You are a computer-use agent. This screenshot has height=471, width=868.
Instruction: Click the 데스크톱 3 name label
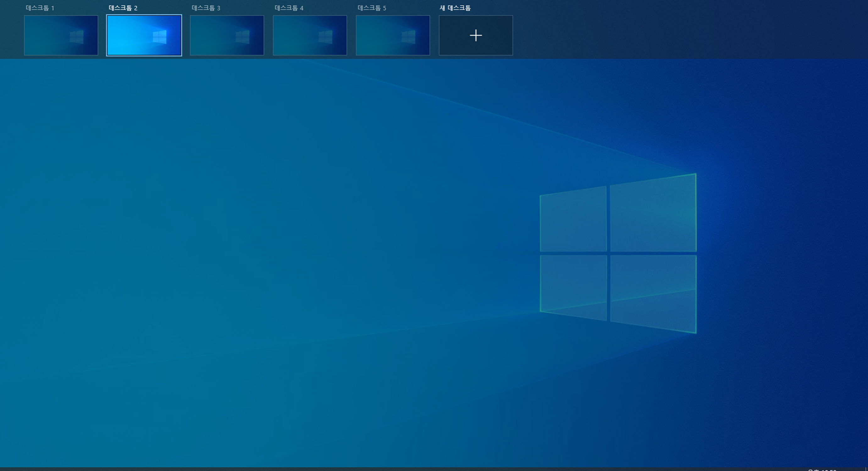(206, 8)
